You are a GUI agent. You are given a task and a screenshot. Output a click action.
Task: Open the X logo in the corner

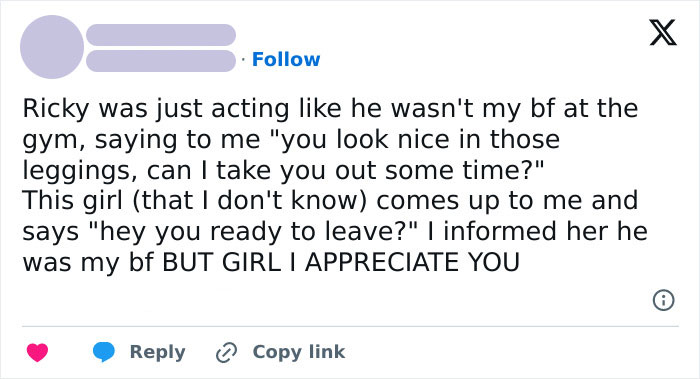[x=662, y=32]
